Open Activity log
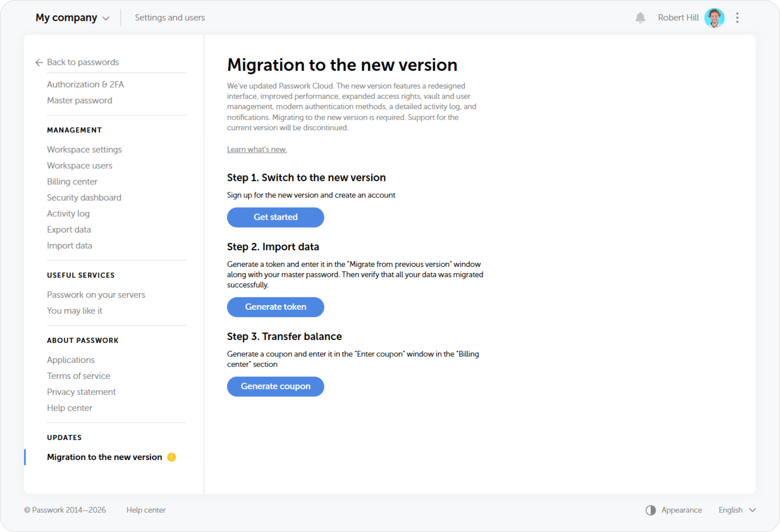The width and height of the screenshot is (780, 532). (68, 214)
